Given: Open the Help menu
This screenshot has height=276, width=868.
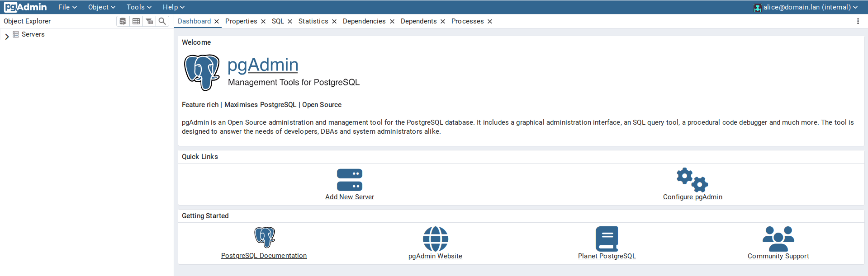Looking at the screenshot, I should [174, 7].
